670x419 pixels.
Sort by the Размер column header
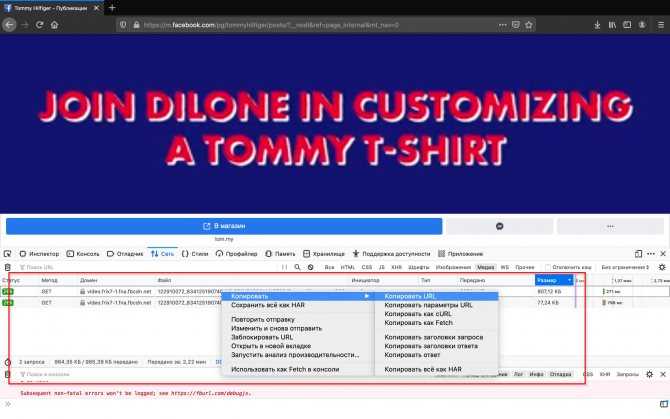[553, 280]
